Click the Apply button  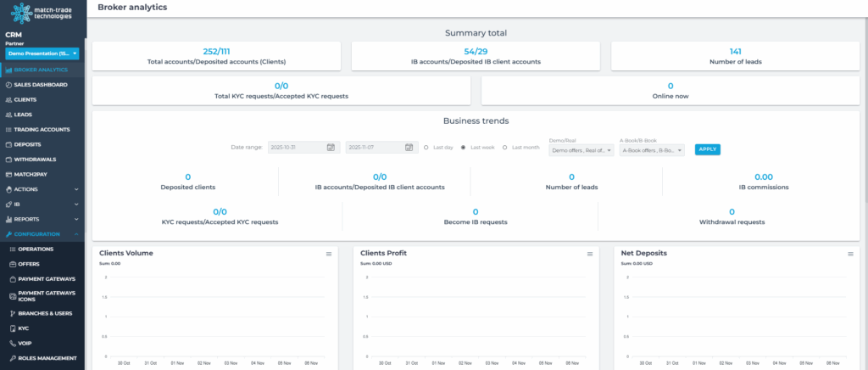[x=707, y=149]
